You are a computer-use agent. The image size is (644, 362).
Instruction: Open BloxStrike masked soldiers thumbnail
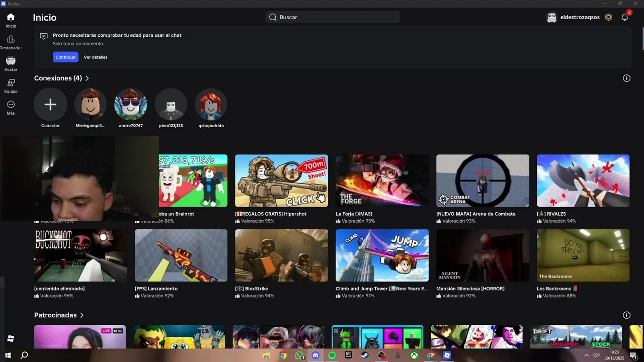click(281, 255)
